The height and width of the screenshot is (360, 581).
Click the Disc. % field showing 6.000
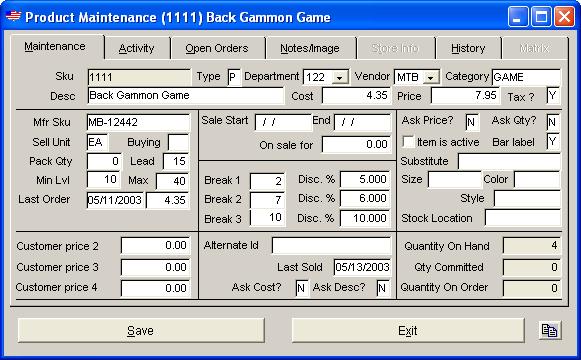(365, 199)
